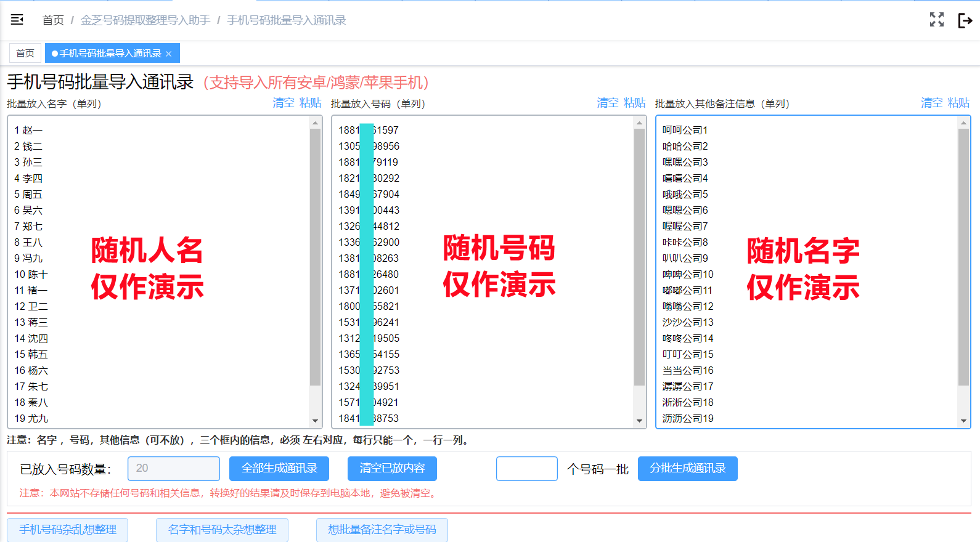The width and height of the screenshot is (980, 542).
Task: Paste into the remarks column with 粘贴
Action: pos(959,103)
